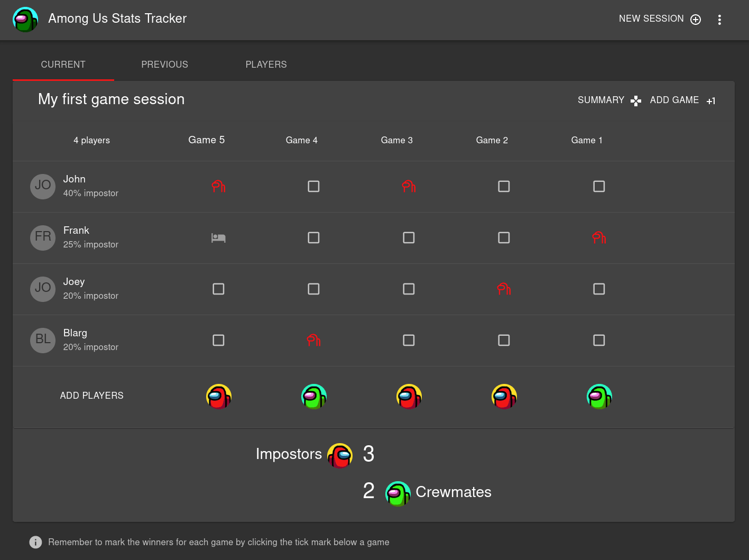Switch to the Previous tab
Image resolution: width=749 pixels, height=560 pixels.
(164, 65)
